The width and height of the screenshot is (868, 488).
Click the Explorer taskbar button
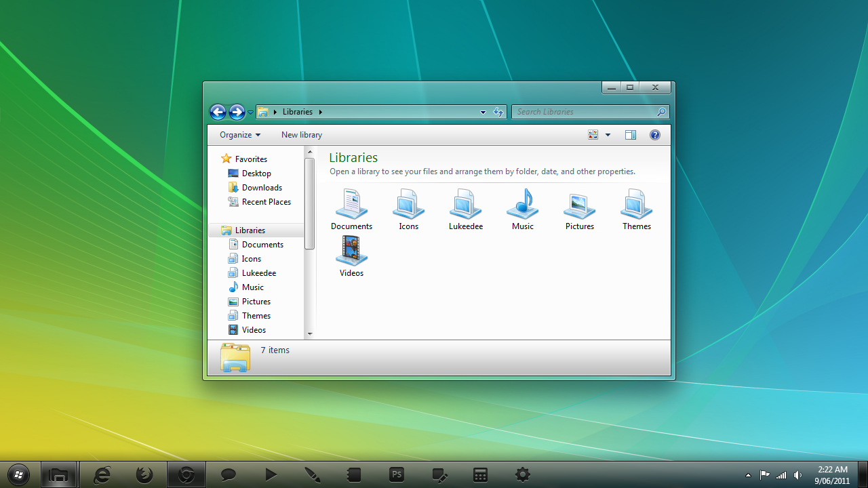point(59,475)
